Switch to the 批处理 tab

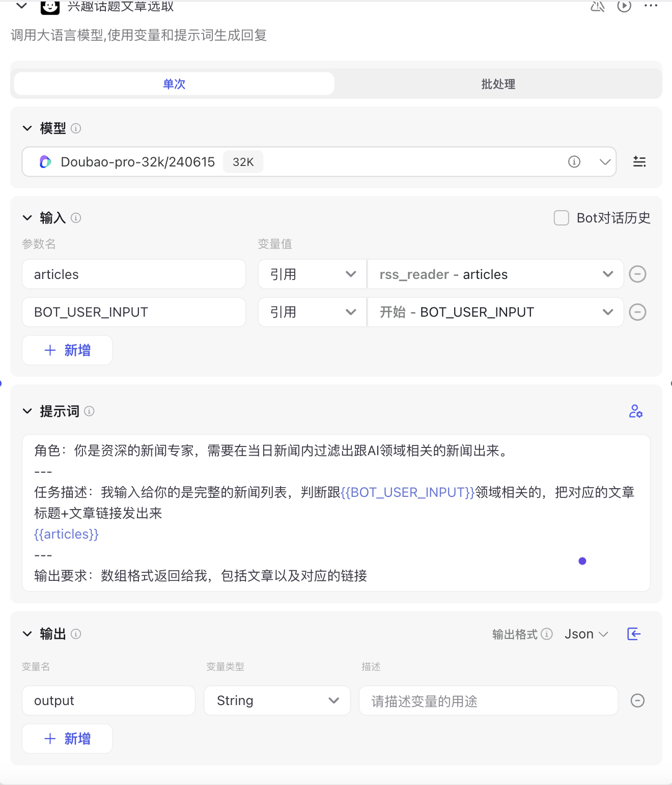tap(498, 84)
